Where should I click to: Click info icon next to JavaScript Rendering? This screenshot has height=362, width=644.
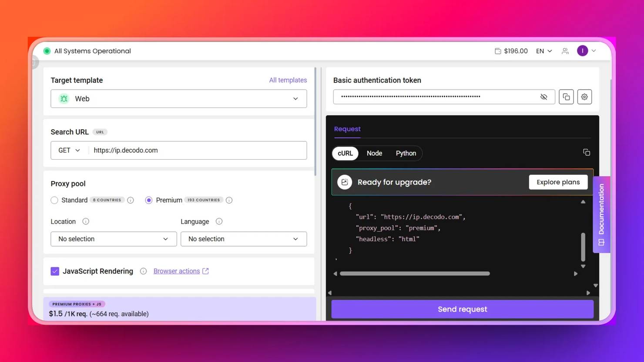143,271
